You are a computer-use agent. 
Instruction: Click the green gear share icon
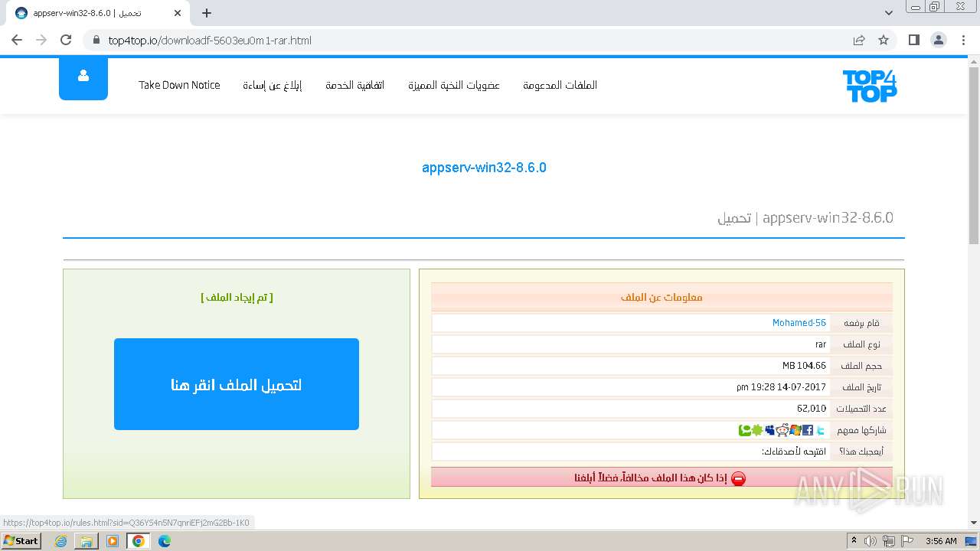click(x=757, y=430)
